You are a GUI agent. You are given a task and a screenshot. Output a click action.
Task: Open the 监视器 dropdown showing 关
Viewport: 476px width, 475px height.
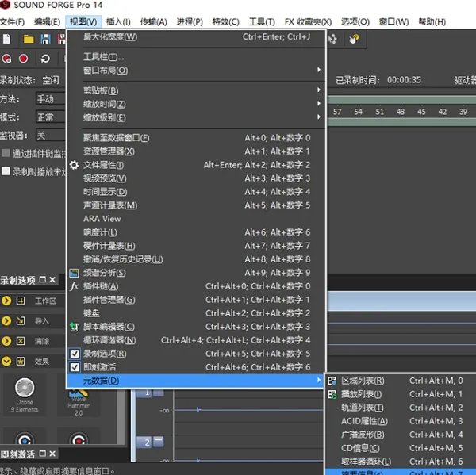coord(51,135)
